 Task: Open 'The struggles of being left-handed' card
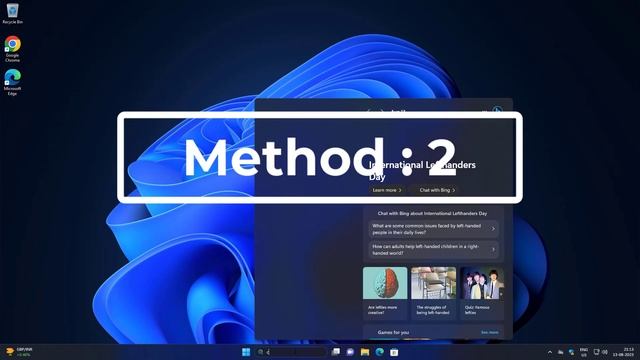(433, 293)
